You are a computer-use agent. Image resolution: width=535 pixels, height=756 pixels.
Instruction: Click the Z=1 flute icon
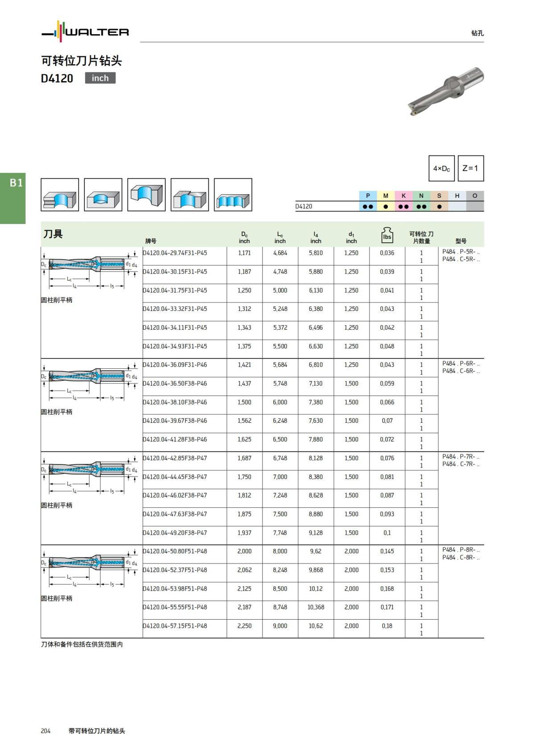point(470,168)
